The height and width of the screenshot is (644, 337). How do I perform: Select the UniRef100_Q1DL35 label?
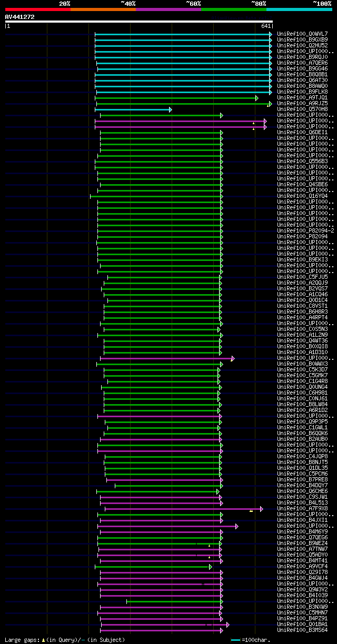coord(302,468)
